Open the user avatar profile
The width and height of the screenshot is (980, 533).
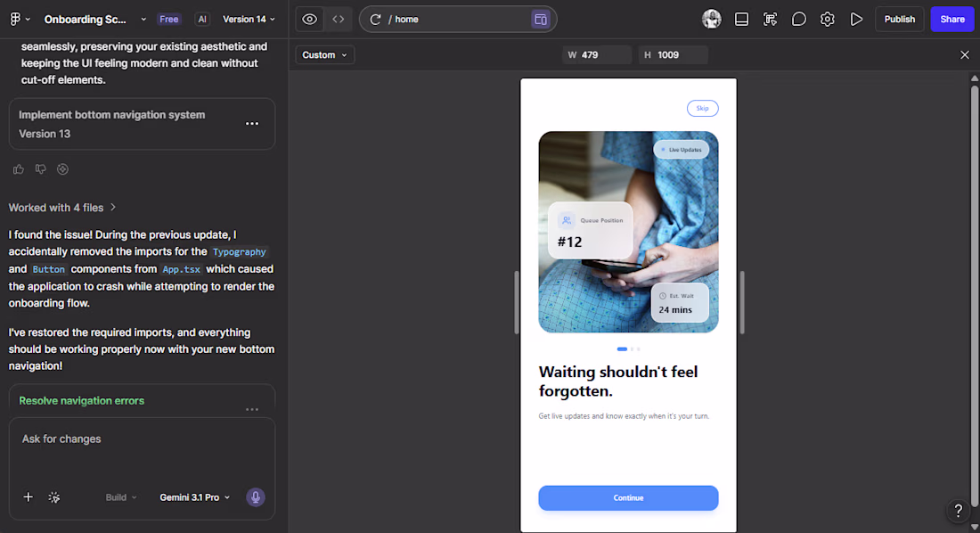click(x=711, y=20)
